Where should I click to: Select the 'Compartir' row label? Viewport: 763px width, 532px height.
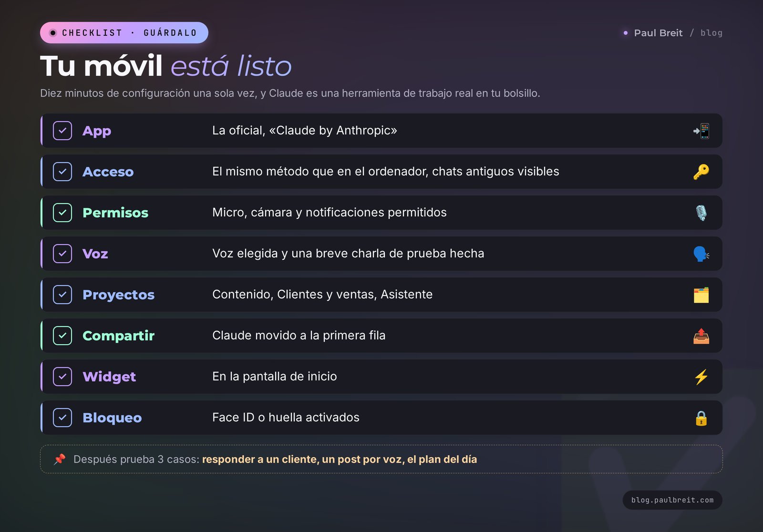119,336
